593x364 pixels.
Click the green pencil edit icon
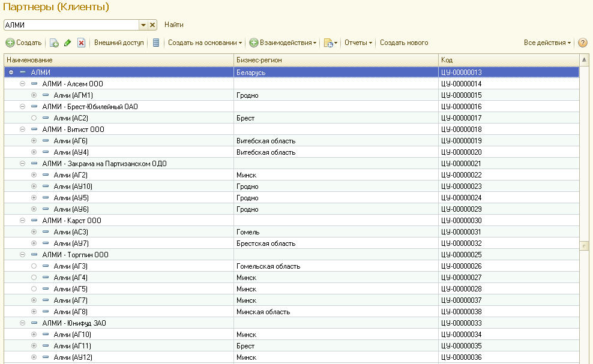67,43
